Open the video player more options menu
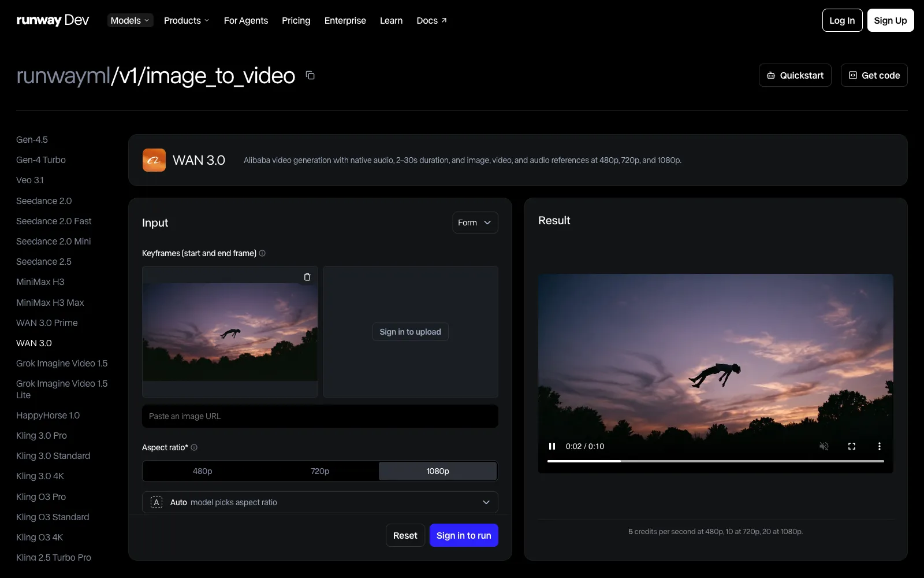The width and height of the screenshot is (924, 578). (x=880, y=446)
